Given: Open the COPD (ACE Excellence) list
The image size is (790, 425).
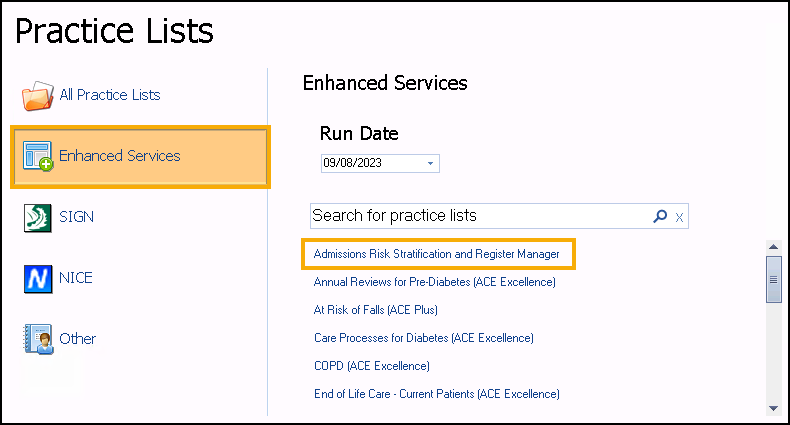Looking at the screenshot, I should point(372,366).
